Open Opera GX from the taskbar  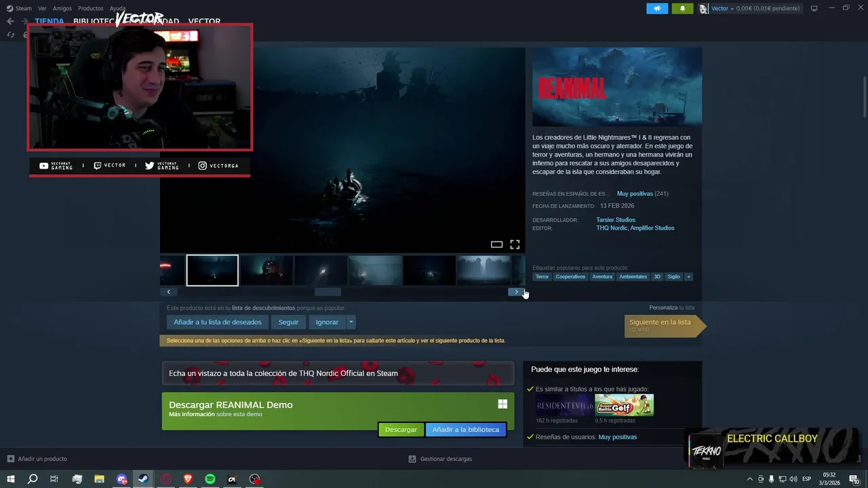(166, 479)
